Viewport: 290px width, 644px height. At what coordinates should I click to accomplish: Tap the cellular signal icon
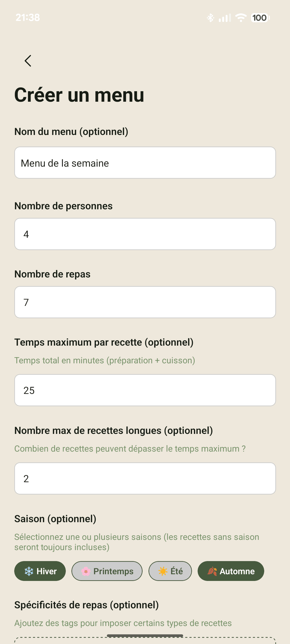pyautogui.click(x=224, y=17)
